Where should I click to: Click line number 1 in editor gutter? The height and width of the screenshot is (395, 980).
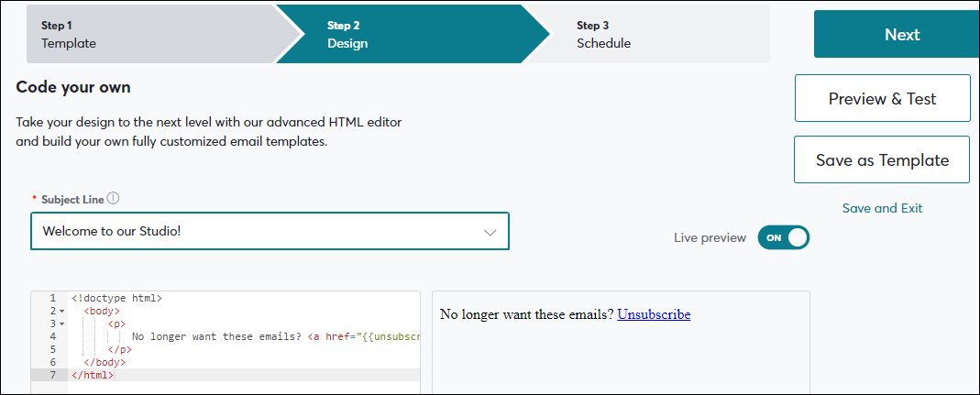pyautogui.click(x=53, y=298)
